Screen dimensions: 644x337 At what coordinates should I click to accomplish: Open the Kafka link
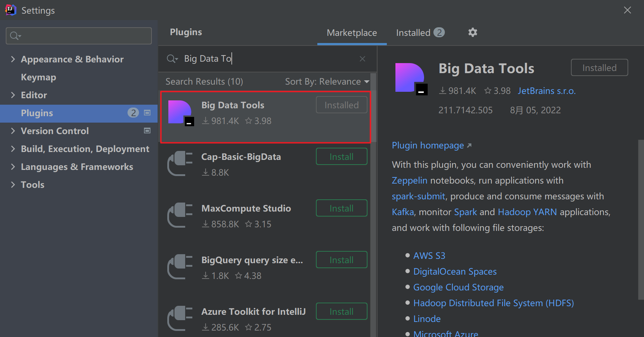[x=403, y=212]
